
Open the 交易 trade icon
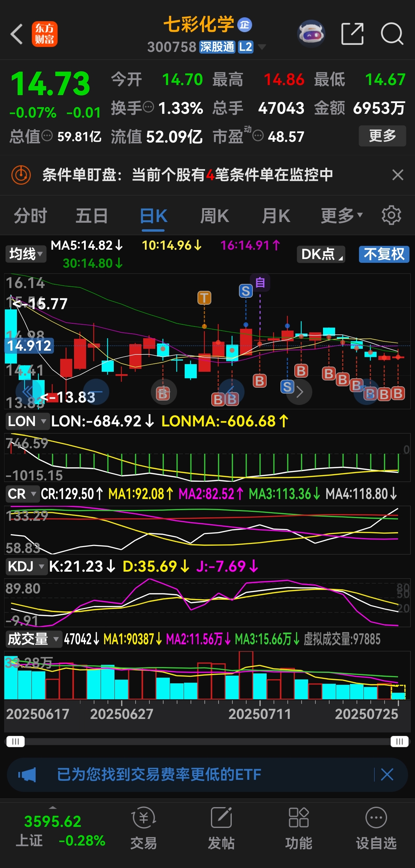click(144, 828)
